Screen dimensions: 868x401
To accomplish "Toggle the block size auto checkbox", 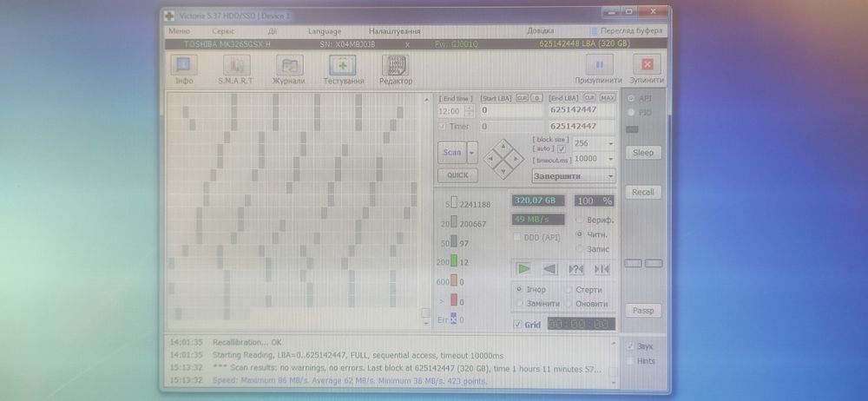I will [x=562, y=149].
